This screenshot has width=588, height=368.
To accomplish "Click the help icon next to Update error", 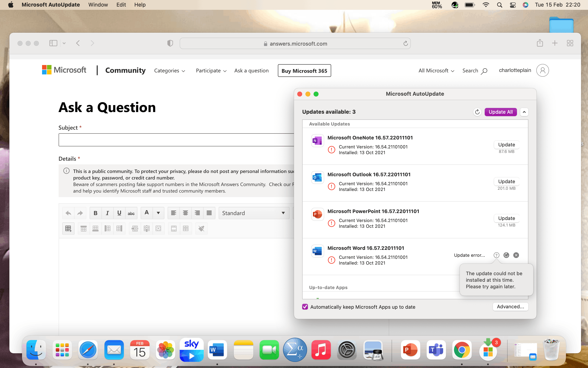I will (x=496, y=255).
